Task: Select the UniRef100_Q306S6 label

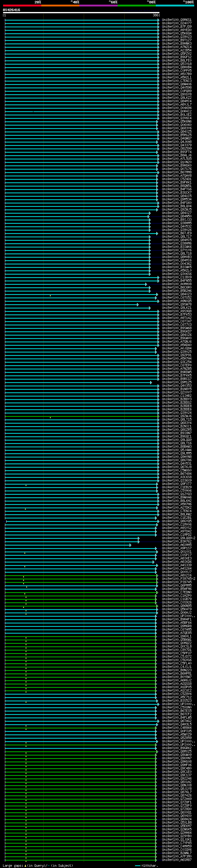Action: (177, 274)
